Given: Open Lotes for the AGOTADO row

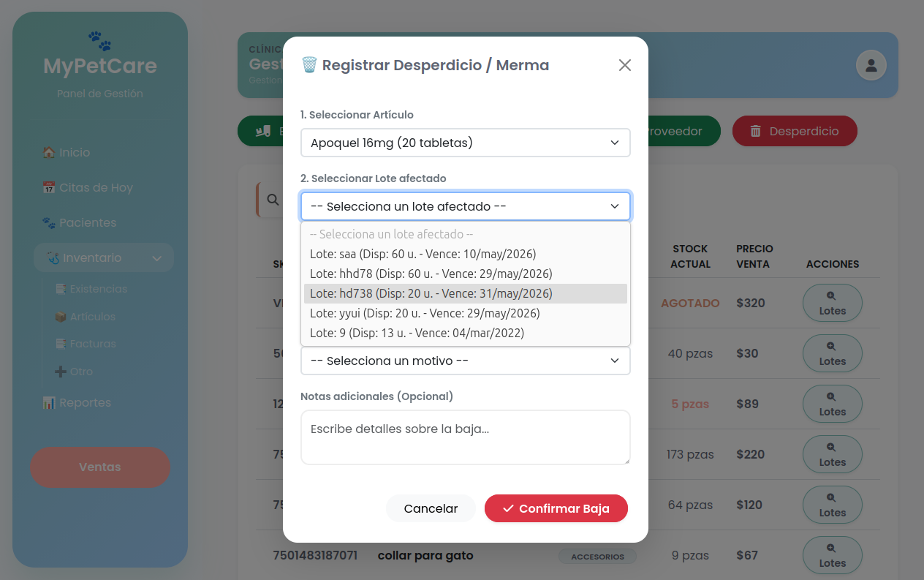Looking at the screenshot, I should point(832,303).
